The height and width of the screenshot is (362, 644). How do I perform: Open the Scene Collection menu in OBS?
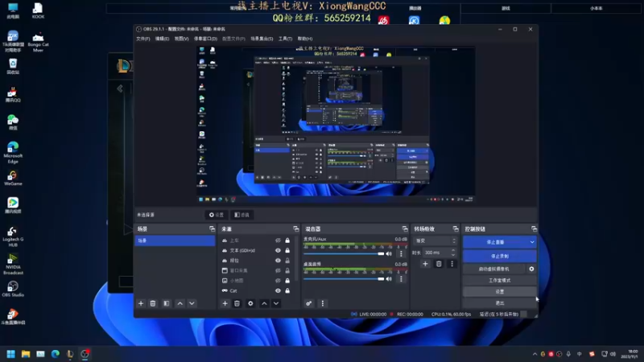point(262,39)
